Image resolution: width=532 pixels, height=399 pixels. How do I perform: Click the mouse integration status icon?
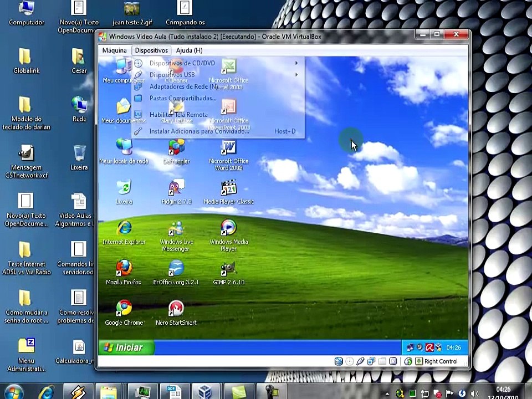point(408,361)
